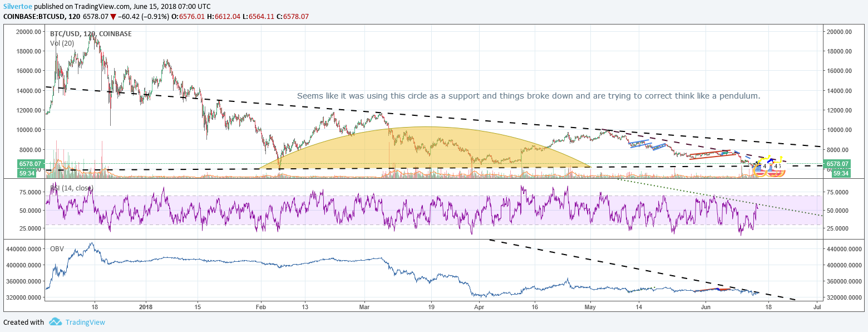Screen dimensions: 868x332
Task: Click the Feb label on time axis
Action: click(x=261, y=306)
